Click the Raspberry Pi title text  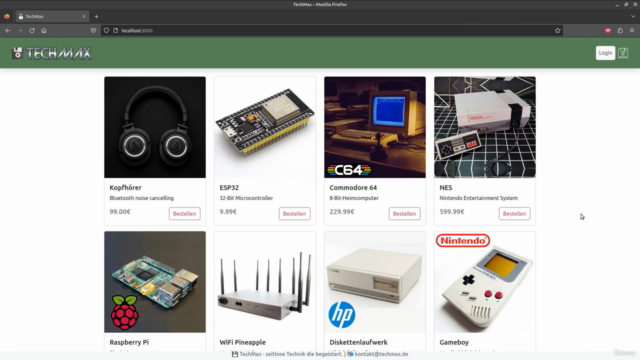click(129, 342)
